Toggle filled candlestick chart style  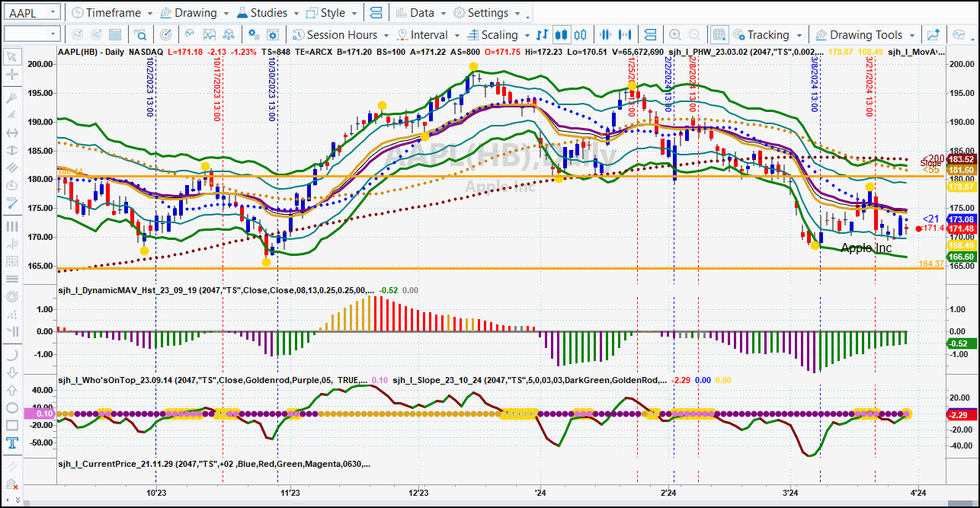click(562, 35)
